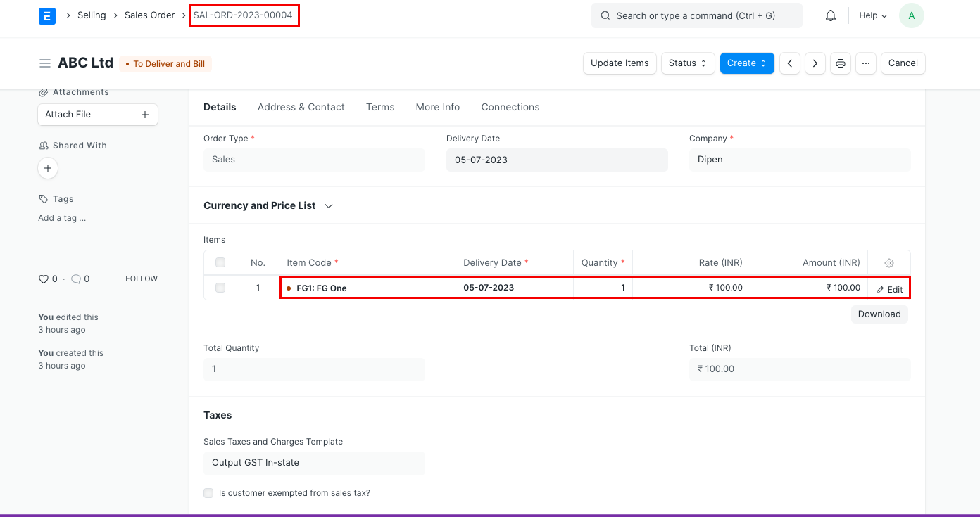The image size is (980, 517).
Task: Open the notifications bell
Action: point(830,15)
